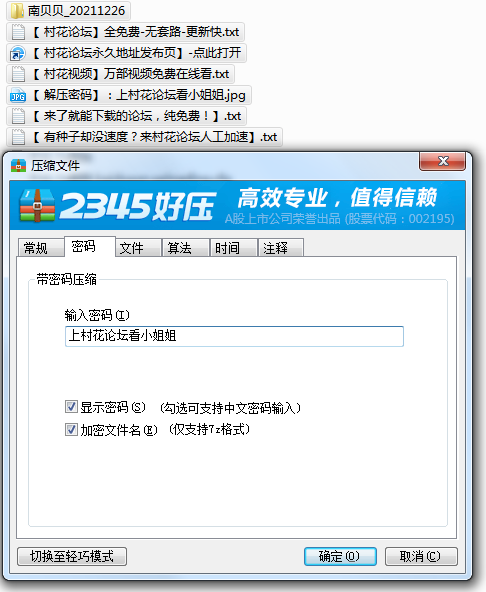Open the 文件 tab

(138, 248)
